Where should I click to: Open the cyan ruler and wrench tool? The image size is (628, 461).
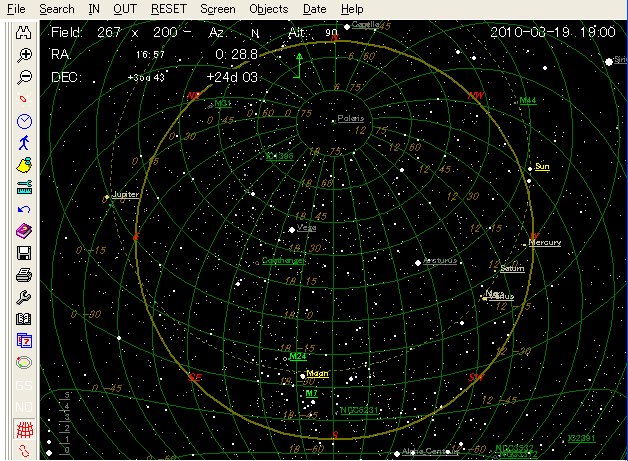point(24,187)
